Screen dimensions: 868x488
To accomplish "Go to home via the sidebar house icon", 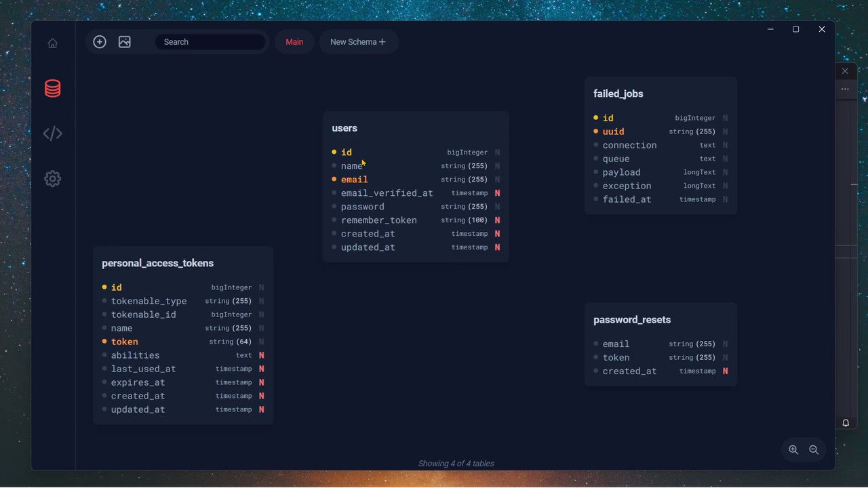I will tap(52, 43).
